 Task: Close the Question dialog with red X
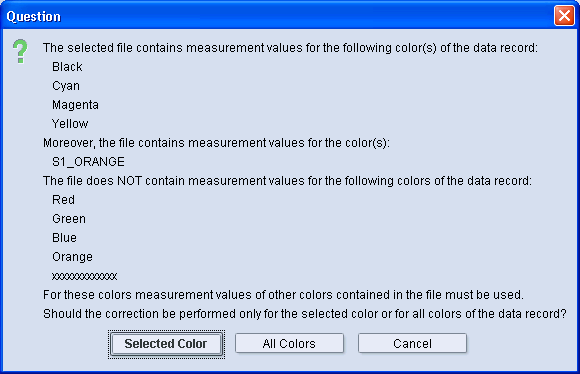pos(564,16)
